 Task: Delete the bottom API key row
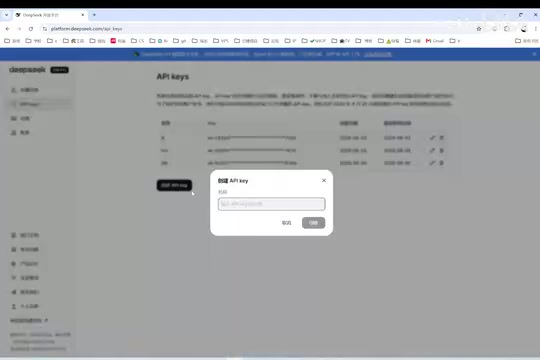coord(442,163)
